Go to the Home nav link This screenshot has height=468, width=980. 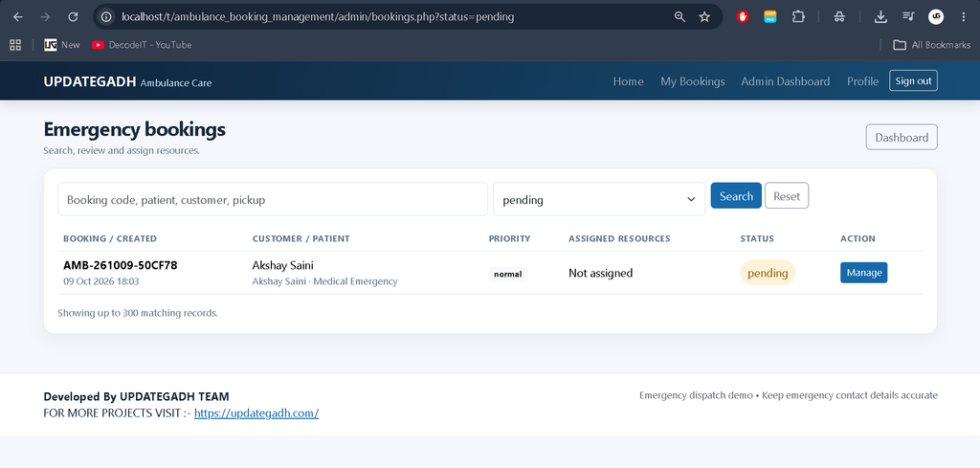pyautogui.click(x=628, y=81)
